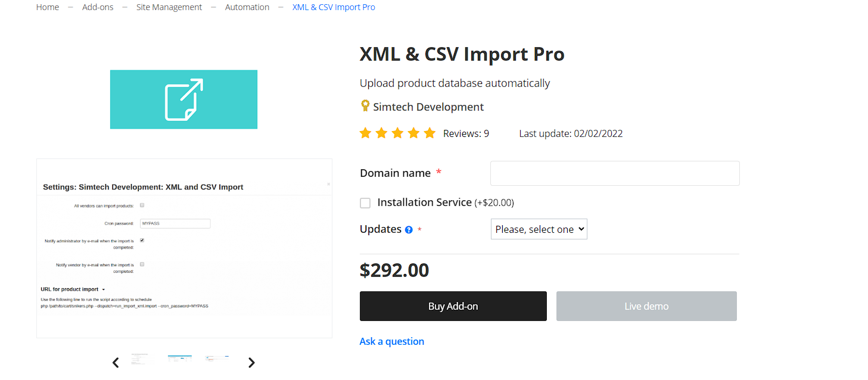Click the Updates help question icon
Image resolution: width=868 pixels, height=380 pixels.
tap(409, 230)
